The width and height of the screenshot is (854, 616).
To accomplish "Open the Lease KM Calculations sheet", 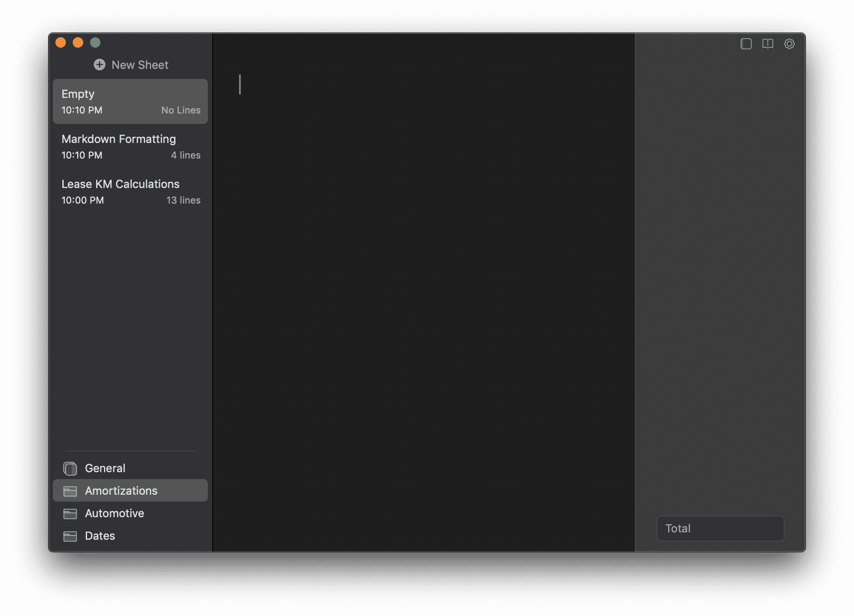I will (x=130, y=191).
